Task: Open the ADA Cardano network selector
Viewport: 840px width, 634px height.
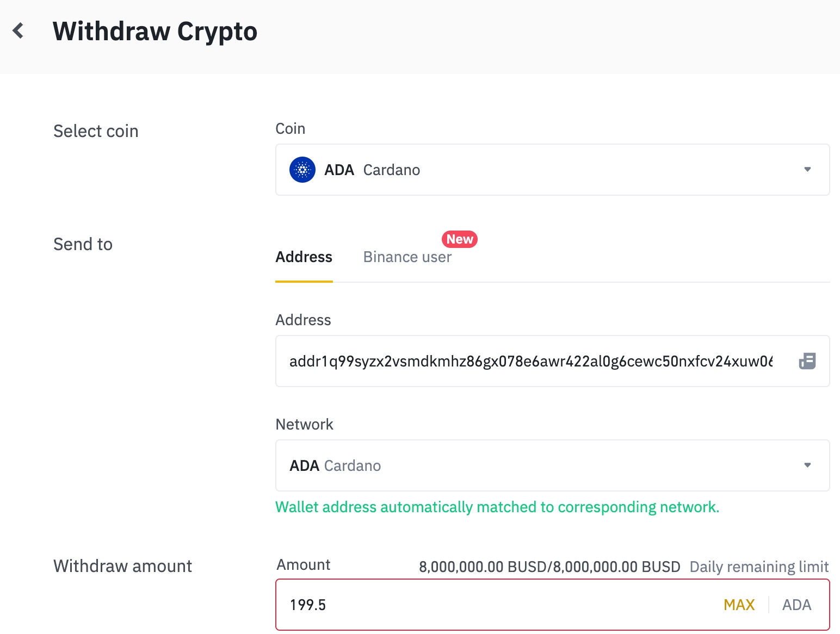Action: point(544,465)
